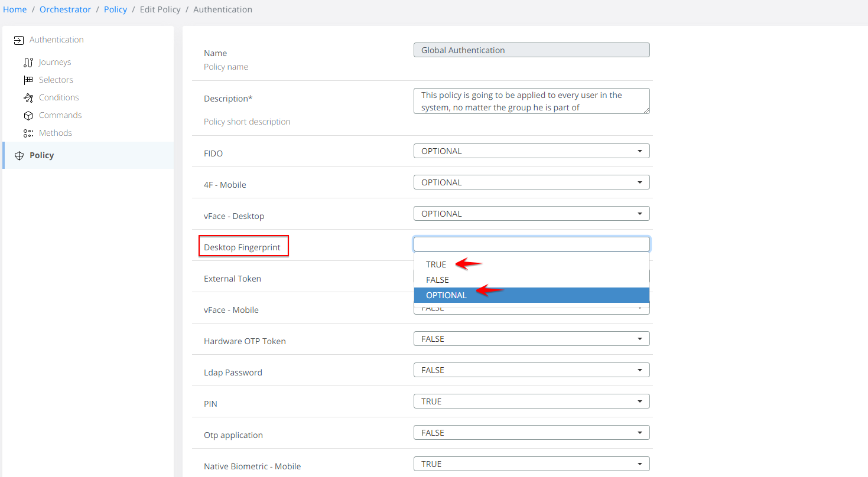Viewport: 868px width, 477px height.
Task: Choose TRUE in the Desktop Fingerprint list
Action: (436, 264)
